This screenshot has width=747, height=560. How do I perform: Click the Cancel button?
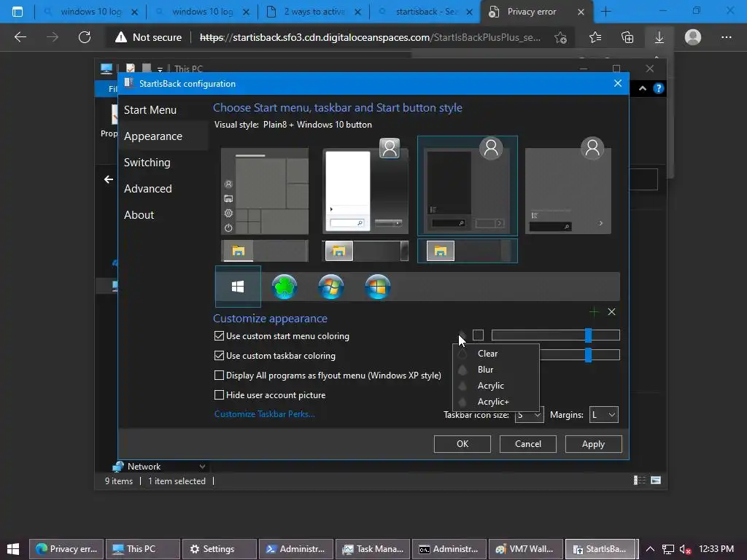click(528, 444)
